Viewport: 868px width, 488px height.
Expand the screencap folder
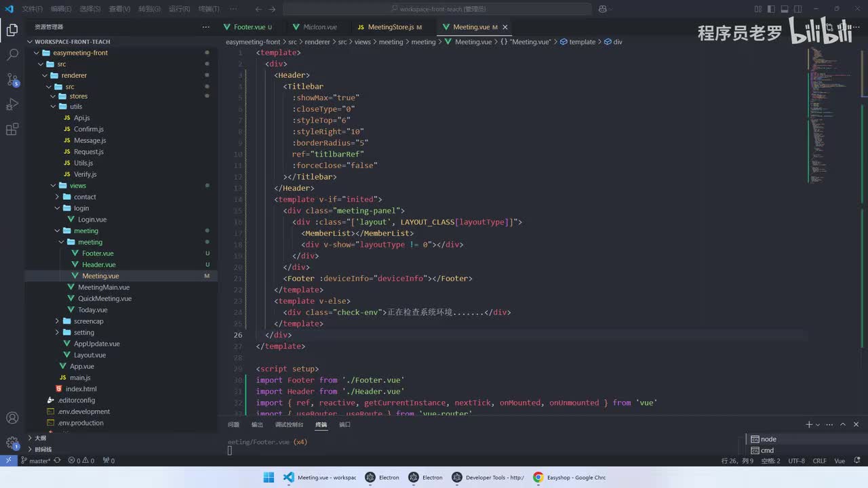coord(58,321)
